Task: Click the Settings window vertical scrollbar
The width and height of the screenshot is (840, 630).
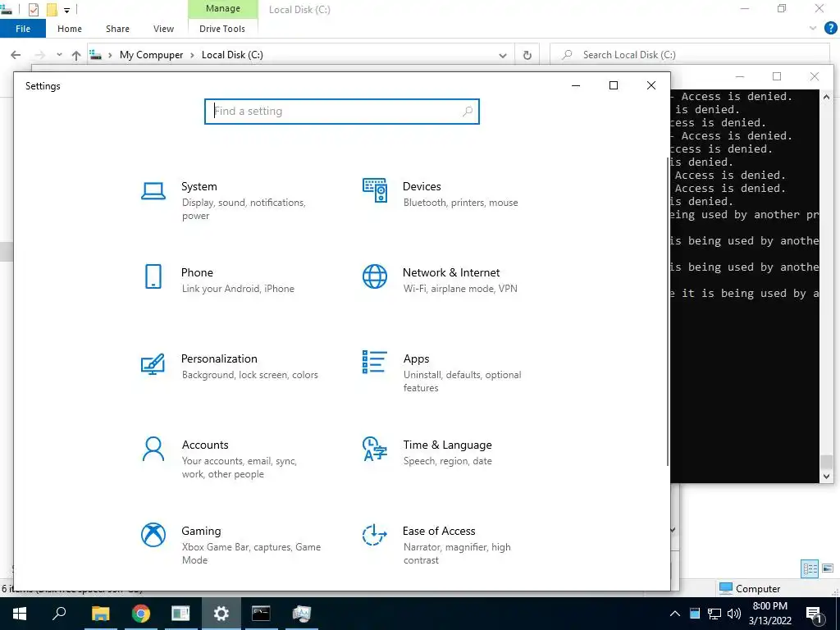Action: tap(668, 311)
